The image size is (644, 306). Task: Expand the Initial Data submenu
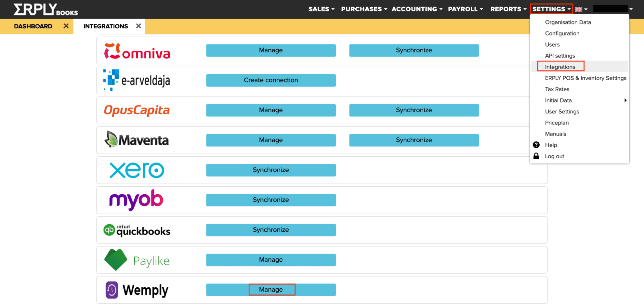tap(580, 100)
